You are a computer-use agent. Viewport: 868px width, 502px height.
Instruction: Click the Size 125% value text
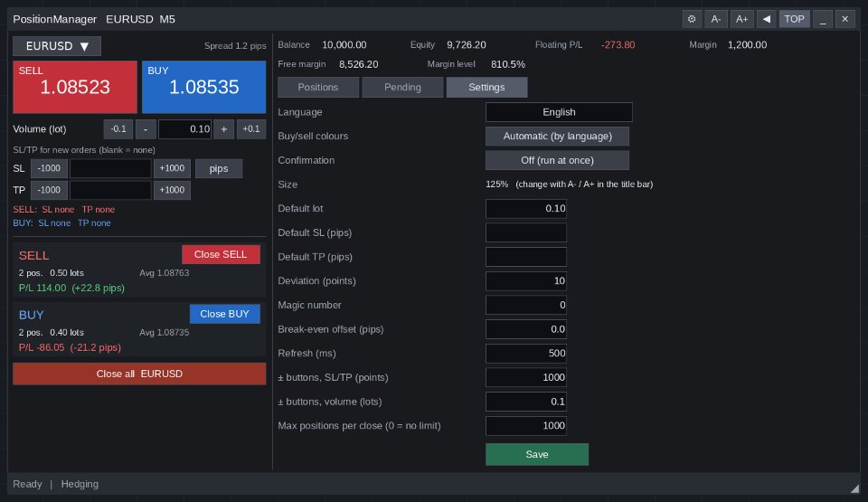pos(497,185)
